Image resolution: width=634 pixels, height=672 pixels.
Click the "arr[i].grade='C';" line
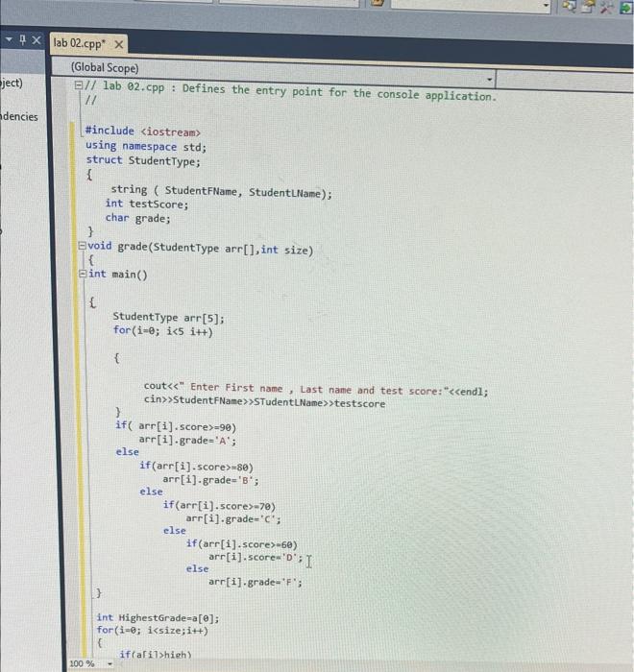[x=233, y=518]
